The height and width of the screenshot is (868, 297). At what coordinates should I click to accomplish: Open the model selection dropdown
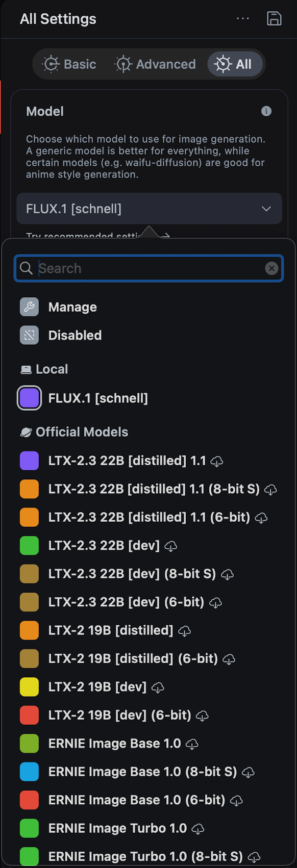pos(148,209)
